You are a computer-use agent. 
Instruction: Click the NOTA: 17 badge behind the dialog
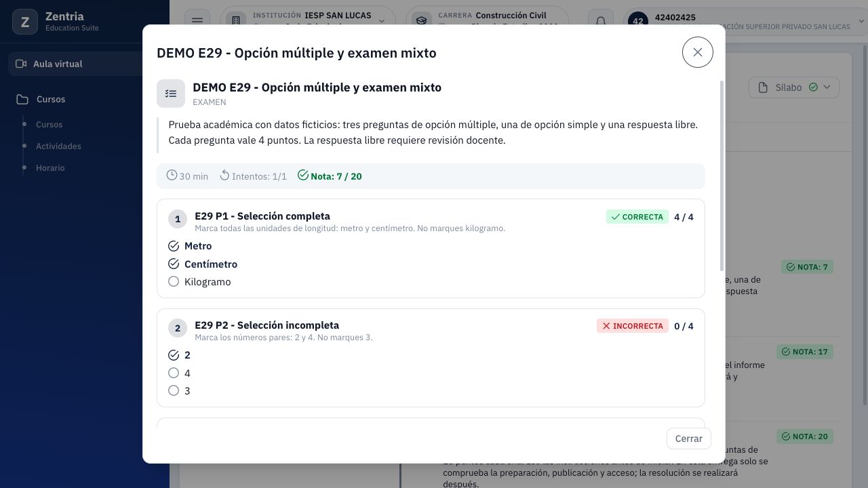click(x=805, y=352)
